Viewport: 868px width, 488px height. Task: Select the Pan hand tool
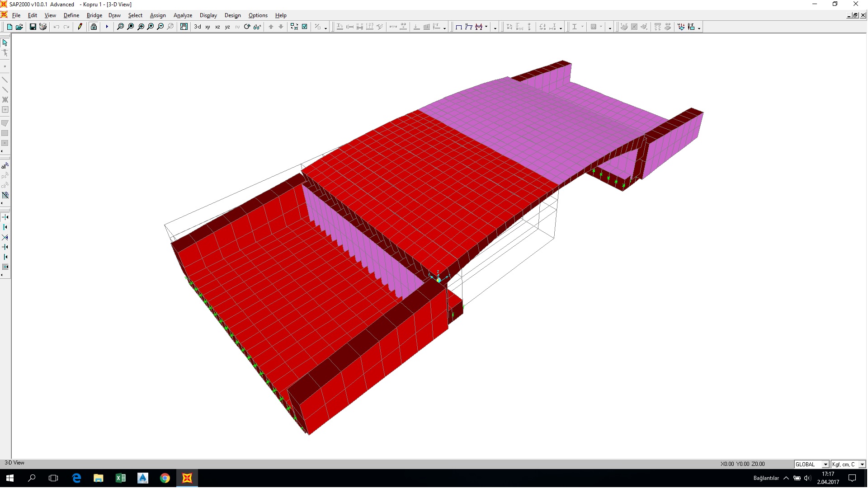coord(184,27)
